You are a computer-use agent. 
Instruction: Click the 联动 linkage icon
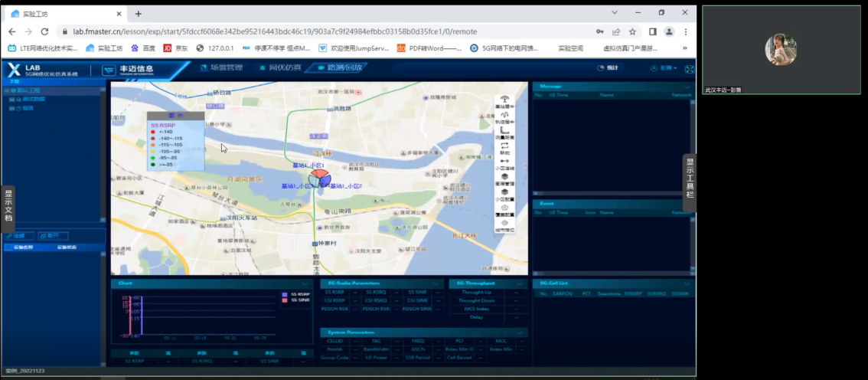point(505,146)
